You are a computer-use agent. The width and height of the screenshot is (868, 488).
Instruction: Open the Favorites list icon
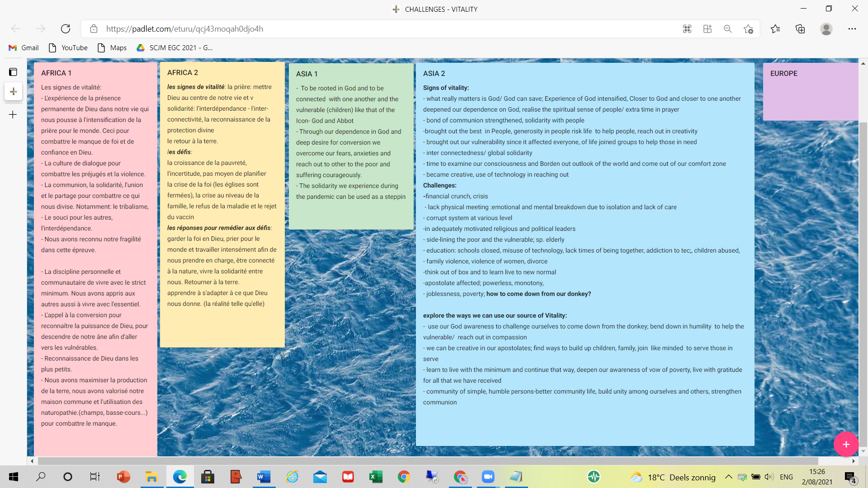click(x=775, y=29)
